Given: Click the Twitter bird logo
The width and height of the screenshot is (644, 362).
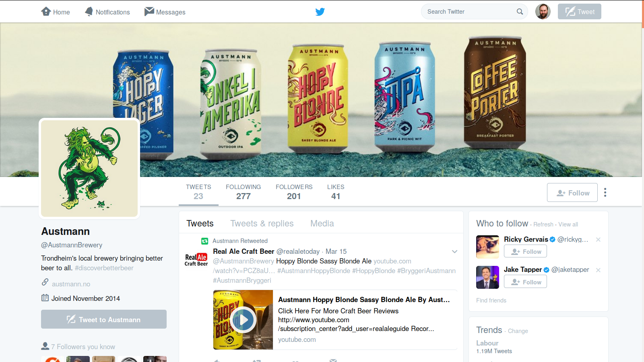Looking at the screenshot, I should 320,12.
